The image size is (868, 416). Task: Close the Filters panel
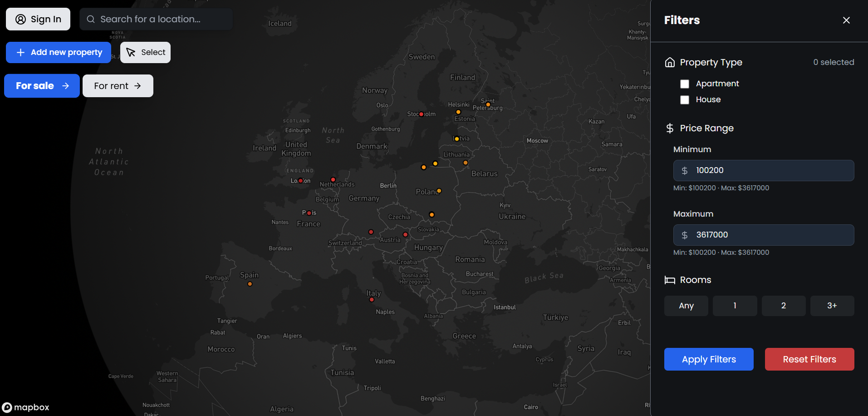pyautogui.click(x=846, y=20)
